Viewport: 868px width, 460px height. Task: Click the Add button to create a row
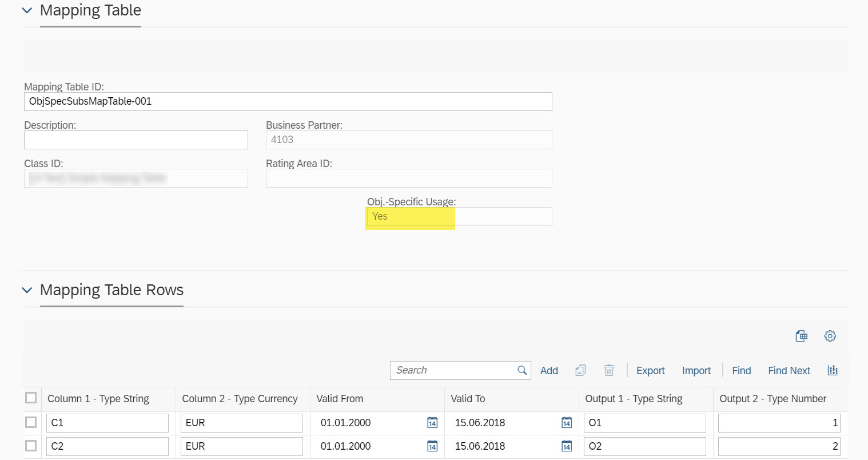[x=548, y=370]
